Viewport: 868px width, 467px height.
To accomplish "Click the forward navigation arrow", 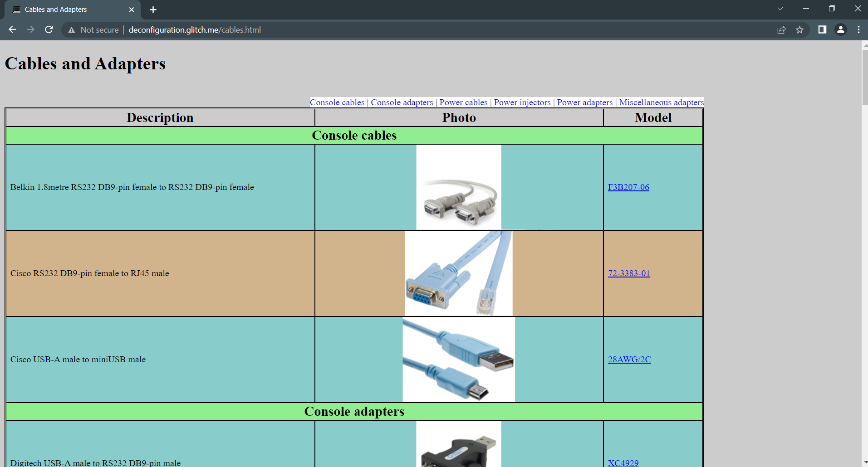I will point(30,29).
